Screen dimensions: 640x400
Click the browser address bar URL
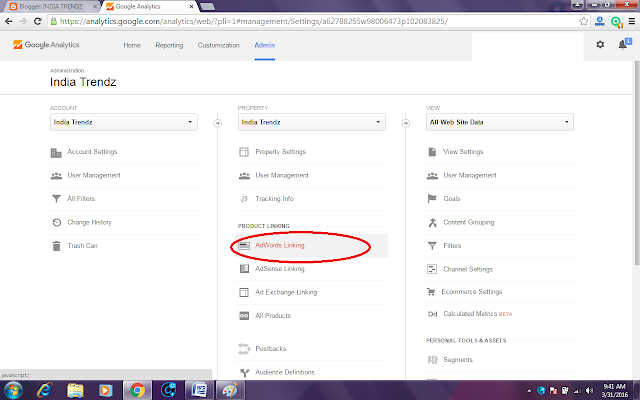(x=253, y=21)
